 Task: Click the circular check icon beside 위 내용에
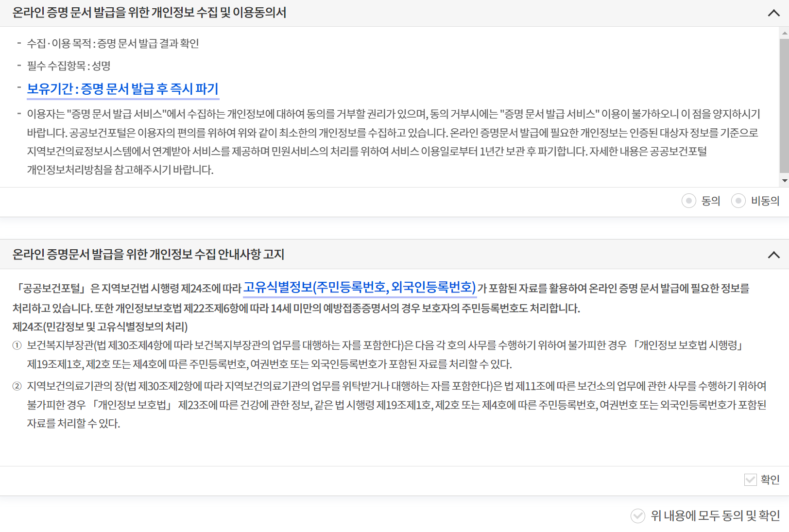(x=637, y=516)
